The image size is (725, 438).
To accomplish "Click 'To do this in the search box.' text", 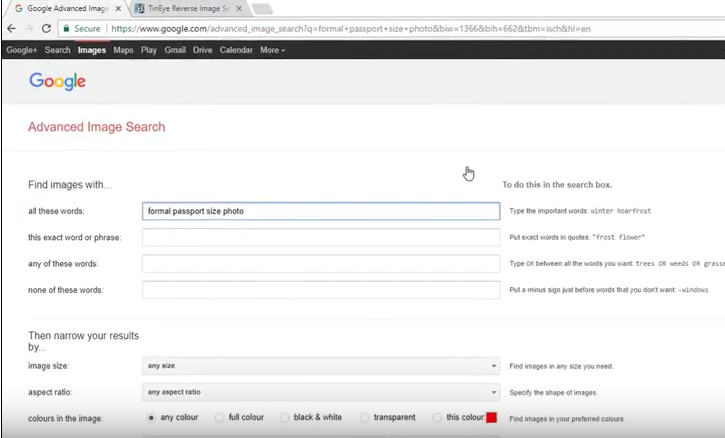I will pos(557,185).
